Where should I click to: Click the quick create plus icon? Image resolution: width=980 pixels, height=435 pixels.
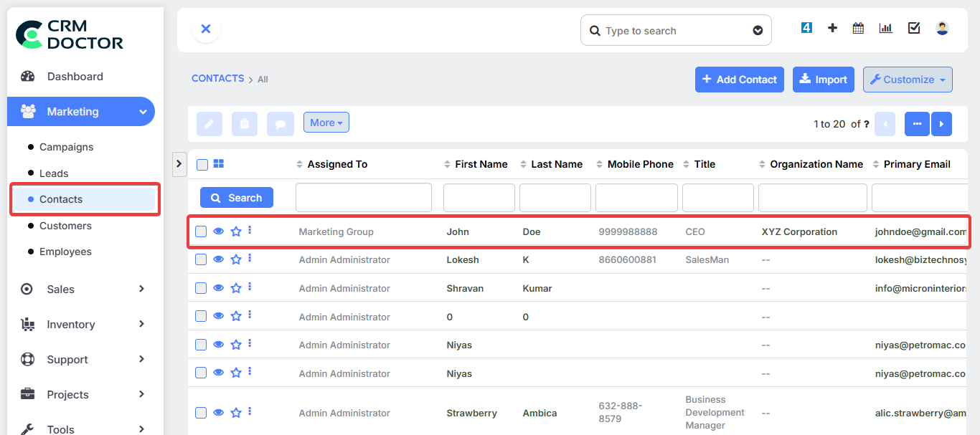pyautogui.click(x=832, y=29)
